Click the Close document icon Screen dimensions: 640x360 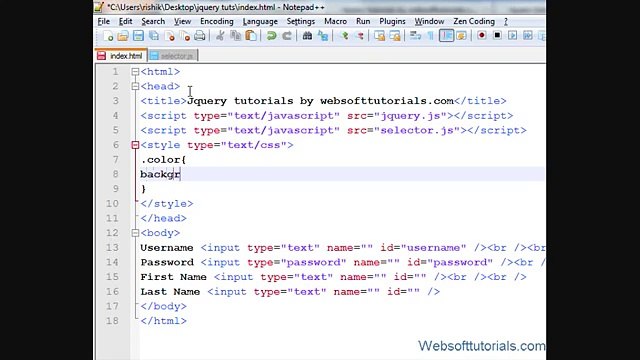pyautogui.click(x=169, y=36)
